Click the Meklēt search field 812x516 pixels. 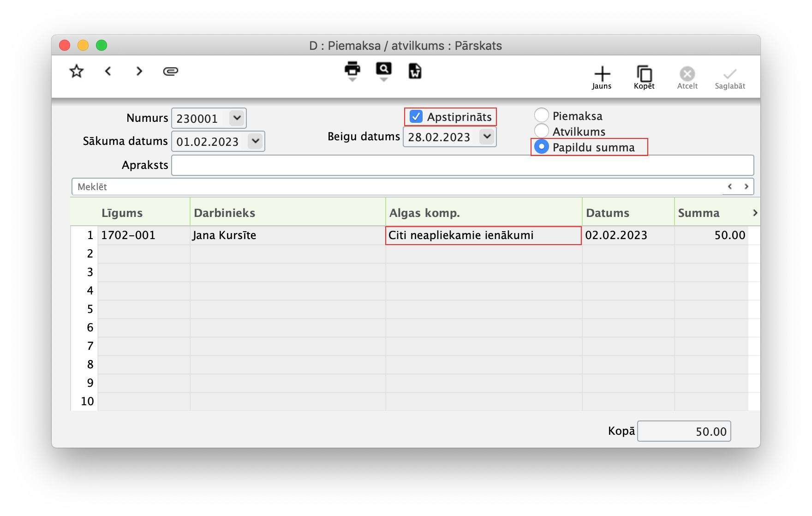[397, 186]
